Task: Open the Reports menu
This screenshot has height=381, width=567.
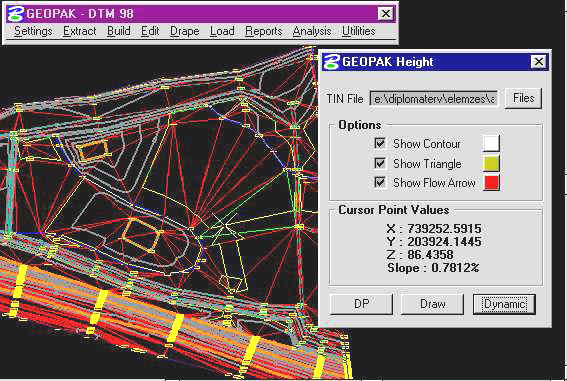Action: pos(264,31)
